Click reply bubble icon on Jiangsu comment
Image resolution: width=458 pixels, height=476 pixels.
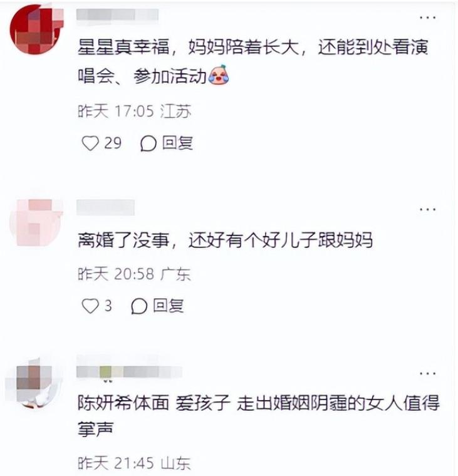pos(148,143)
